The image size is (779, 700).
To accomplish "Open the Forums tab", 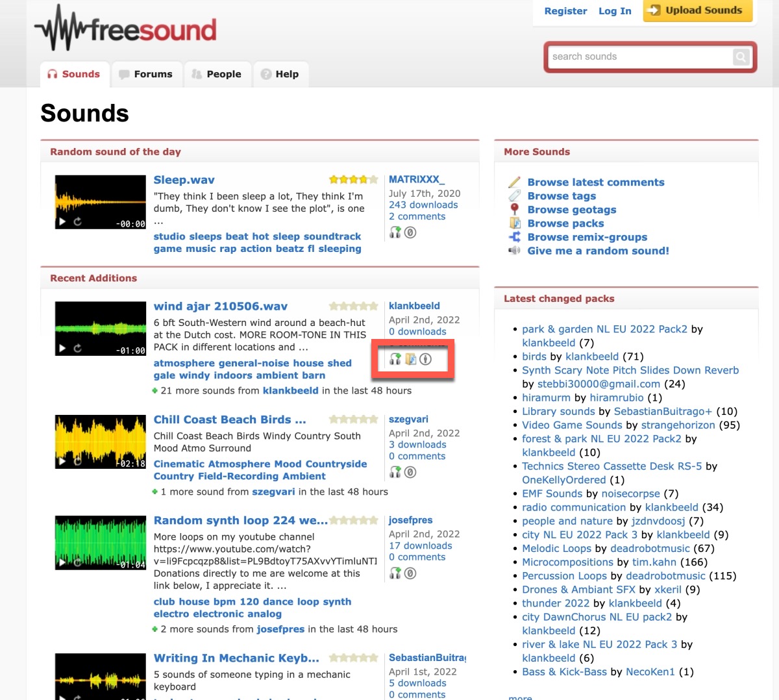I will tap(145, 74).
